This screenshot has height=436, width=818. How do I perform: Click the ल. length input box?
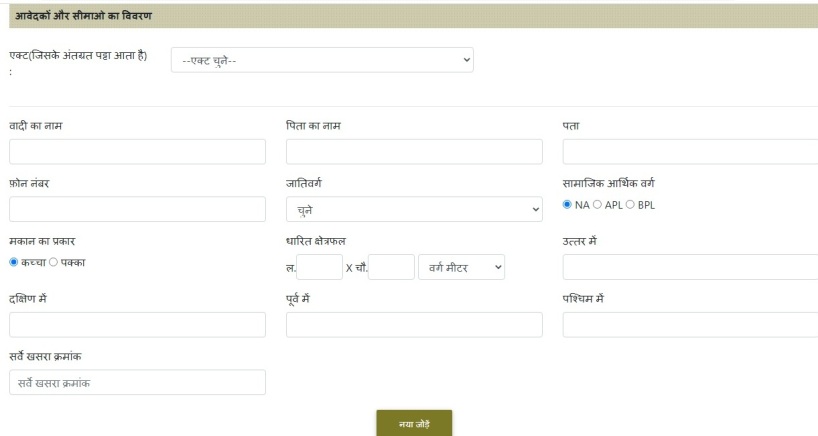point(319,267)
